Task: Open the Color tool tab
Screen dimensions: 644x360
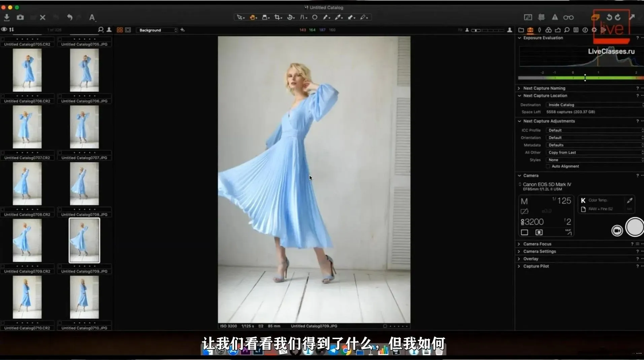Action: click(548, 30)
